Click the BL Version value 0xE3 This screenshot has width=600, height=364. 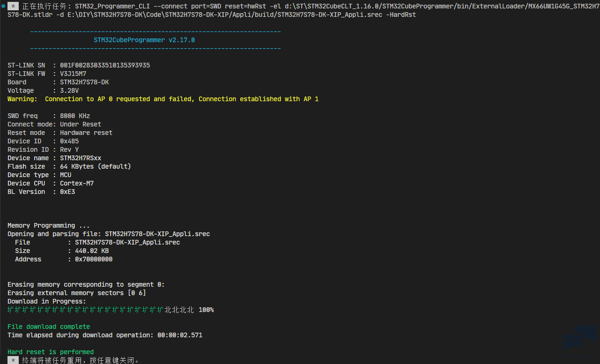[x=67, y=192]
